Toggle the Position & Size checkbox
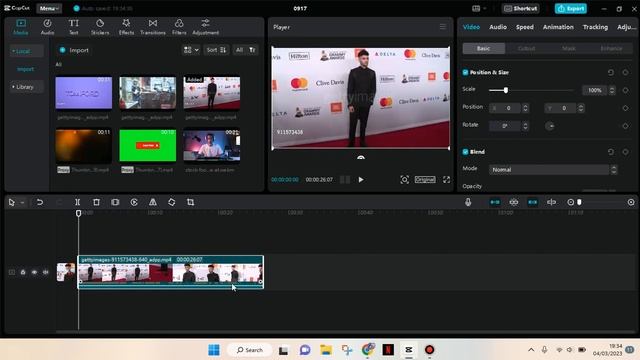The image size is (640, 360). pos(465,72)
